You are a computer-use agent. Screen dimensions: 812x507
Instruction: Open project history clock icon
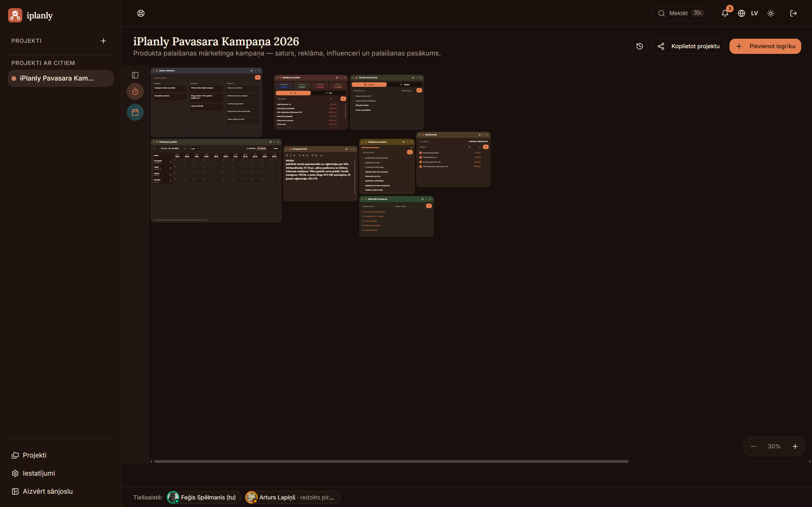(x=639, y=46)
